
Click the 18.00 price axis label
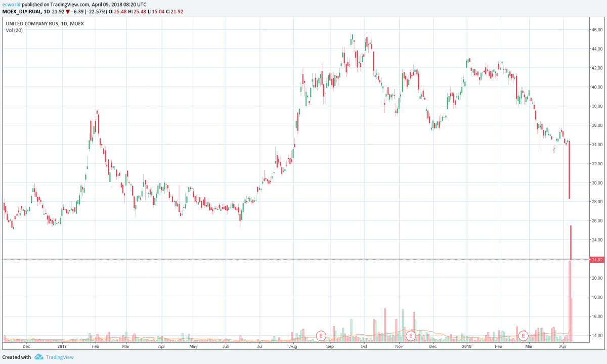click(x=597, y=298)
